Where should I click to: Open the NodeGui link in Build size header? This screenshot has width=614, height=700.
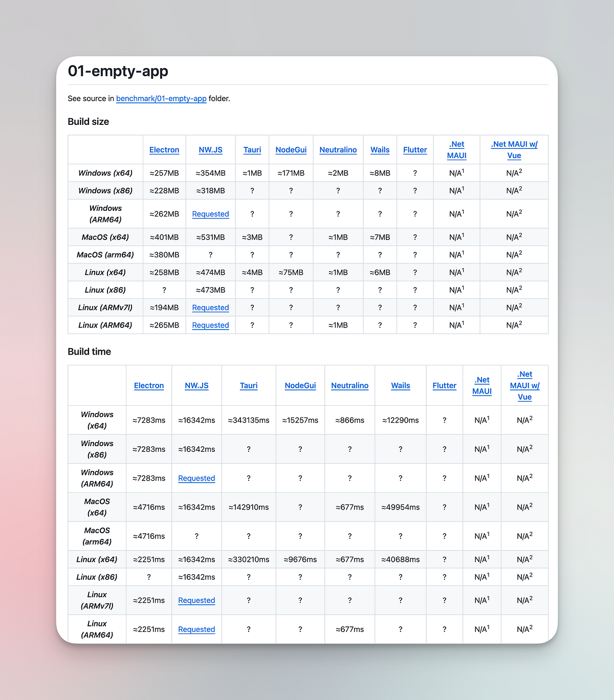291,149
